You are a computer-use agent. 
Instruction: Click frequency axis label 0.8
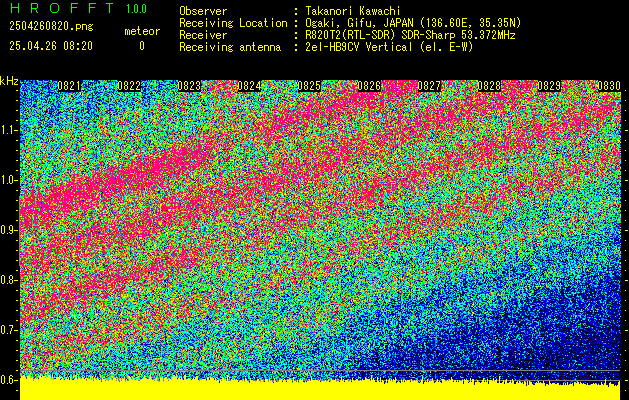click(x=7, y=280)
